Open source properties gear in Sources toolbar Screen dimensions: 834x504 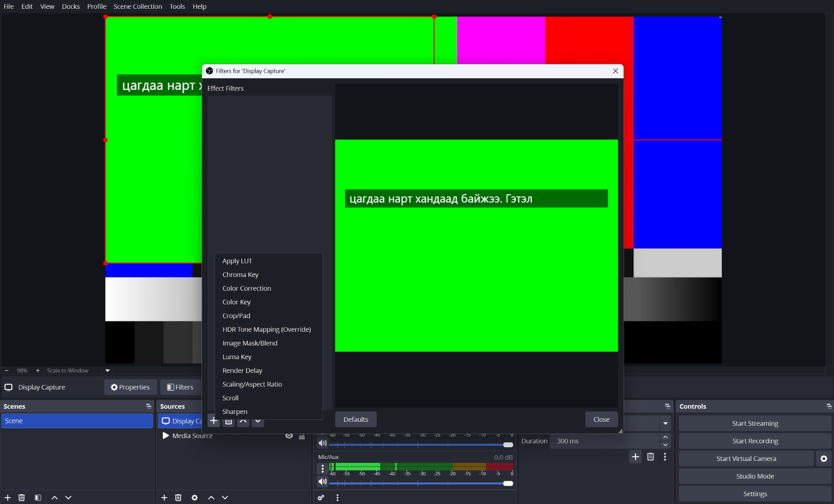[x=195, y=498]
